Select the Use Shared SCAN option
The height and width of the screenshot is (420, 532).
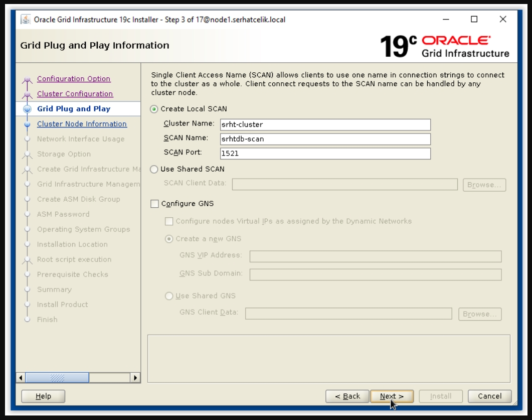tap(154, 169)
